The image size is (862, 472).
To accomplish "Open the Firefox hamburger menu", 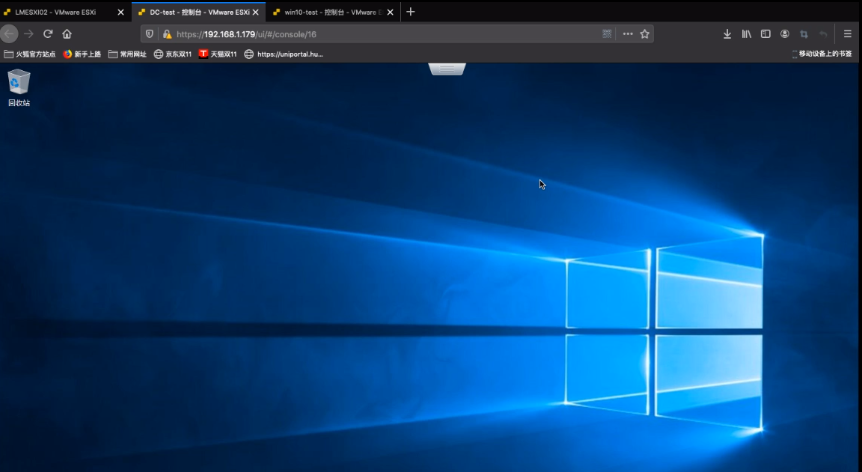I will tap(848, 34).
